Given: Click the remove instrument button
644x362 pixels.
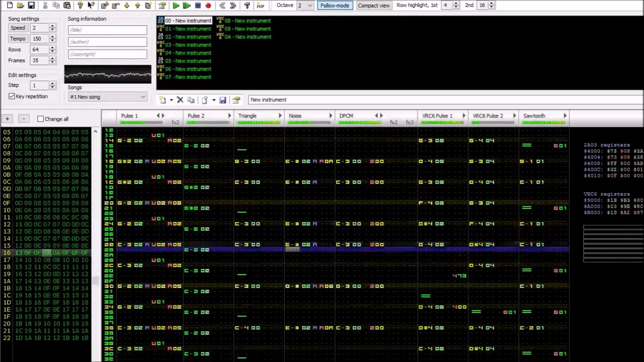Looking at the screenshot, I should click(179, 100).
